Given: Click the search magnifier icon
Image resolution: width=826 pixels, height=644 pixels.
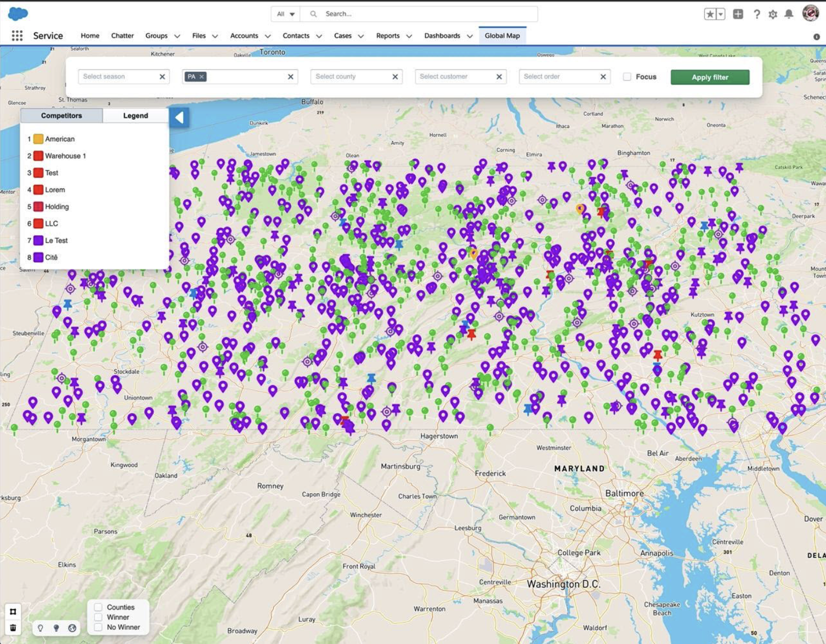Looking at the screenshot, I should point(313,14).
